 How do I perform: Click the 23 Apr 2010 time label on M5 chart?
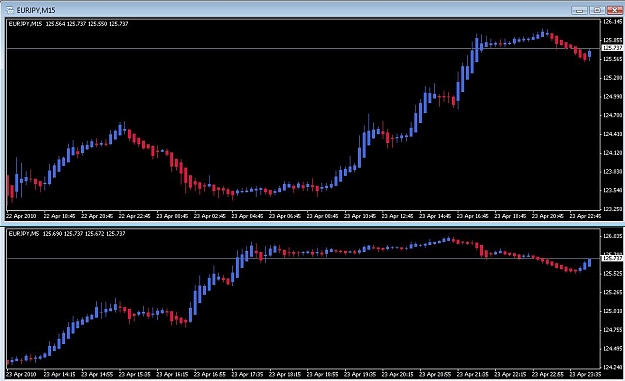point(21,375)
